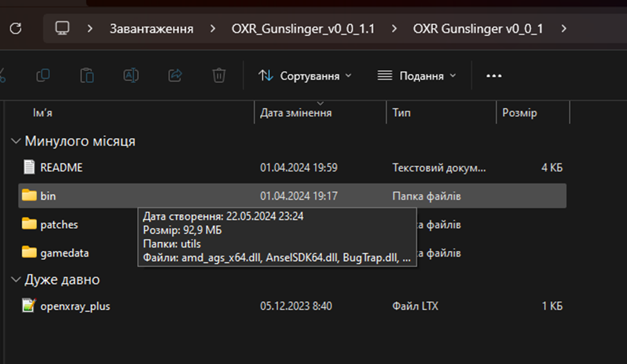627x364 pixels.
Task: Select the openxray_plus LTX file
Action: pyautogui.click(x=292, y=306)
